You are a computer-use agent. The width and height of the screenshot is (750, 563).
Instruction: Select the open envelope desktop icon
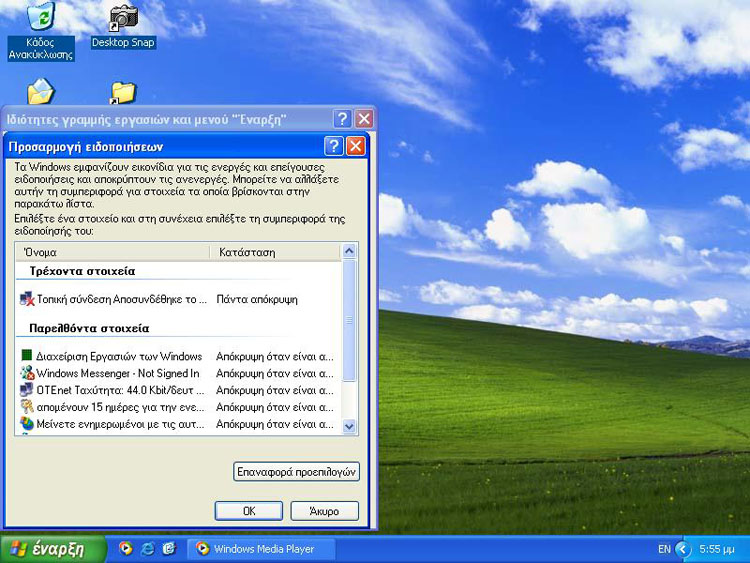point(41,91)
